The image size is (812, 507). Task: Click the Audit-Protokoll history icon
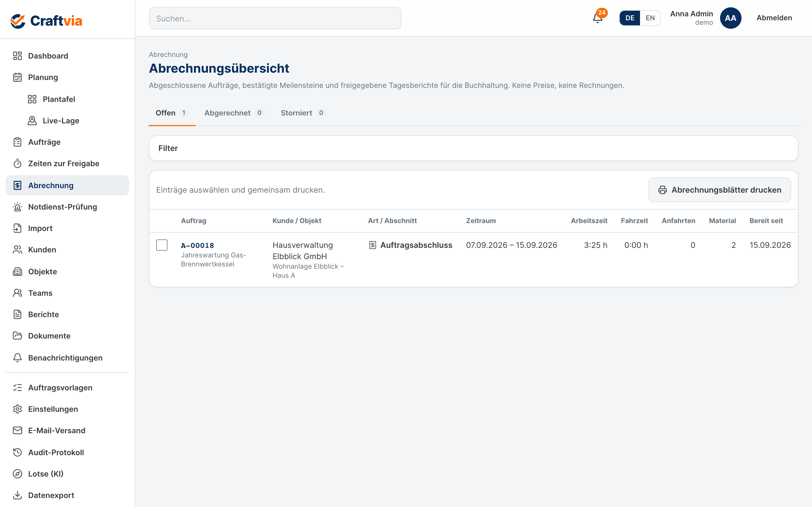pyautogui.click(x=17, y=452)
